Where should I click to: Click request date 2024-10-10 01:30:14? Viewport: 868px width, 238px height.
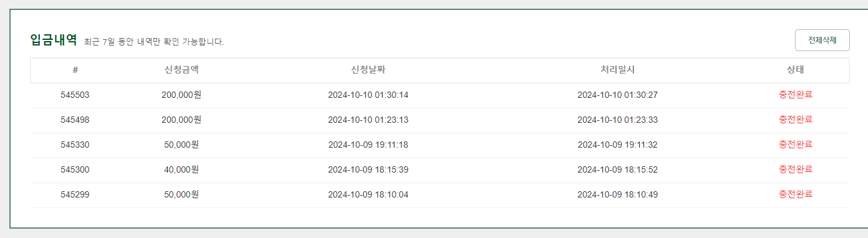pyautogui.click(x=368, y=95)
